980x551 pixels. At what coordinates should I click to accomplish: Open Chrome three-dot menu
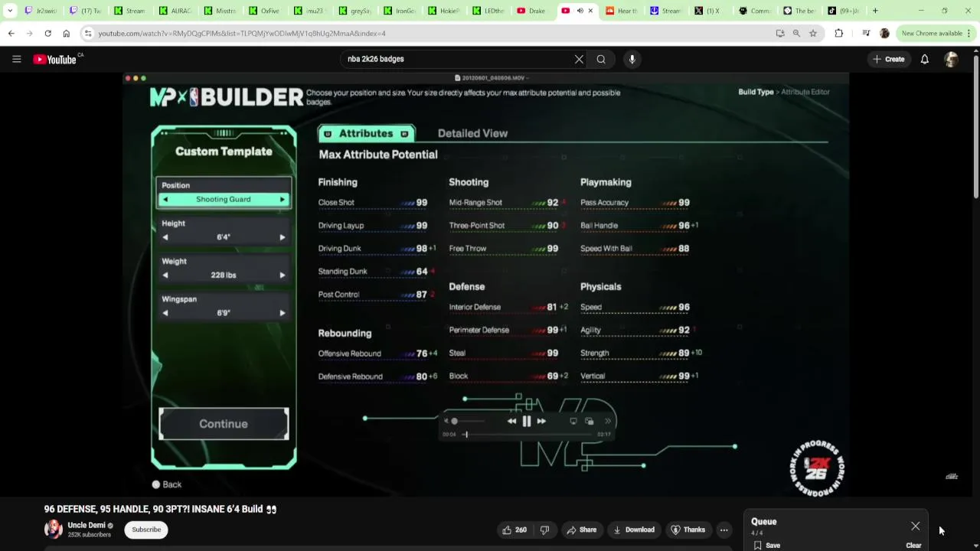(x=969, y=33)
